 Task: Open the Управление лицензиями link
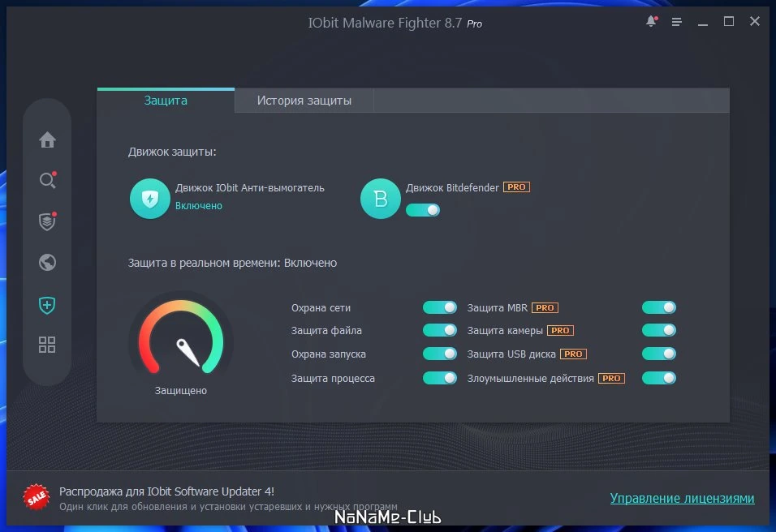tap(682, 498)
